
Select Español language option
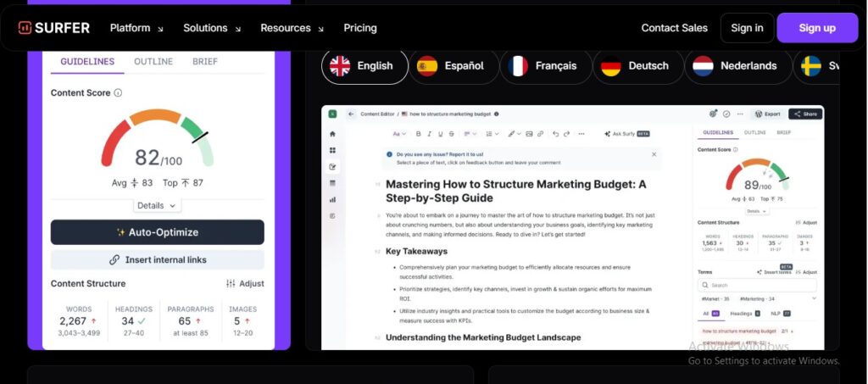tap(454, 66)
